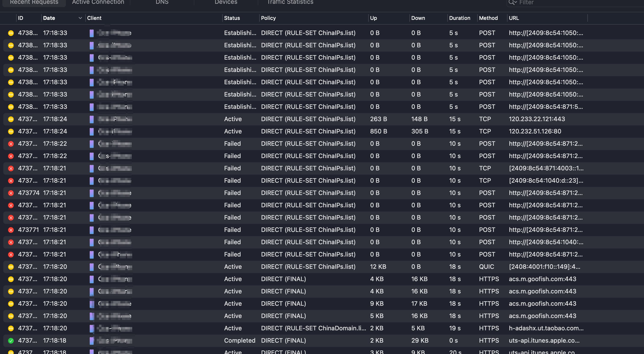This screenshot has height=354, width=644.
Task: Toggle Date column sort chevron
Action: [80, 18]
